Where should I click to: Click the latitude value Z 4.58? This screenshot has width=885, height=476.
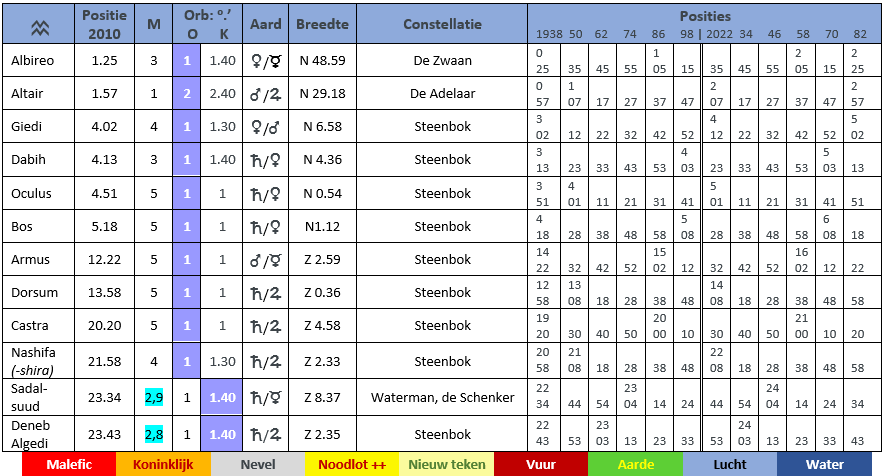[x=322, y=326]
